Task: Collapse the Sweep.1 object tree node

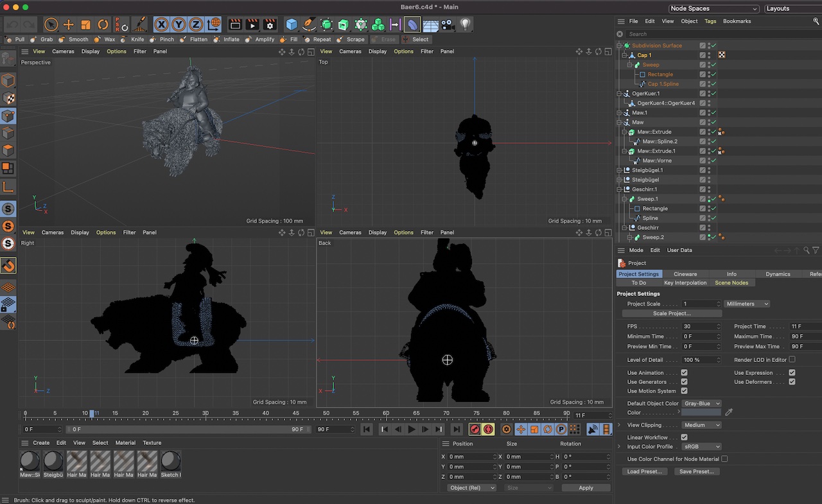Action: pos(625,199)
